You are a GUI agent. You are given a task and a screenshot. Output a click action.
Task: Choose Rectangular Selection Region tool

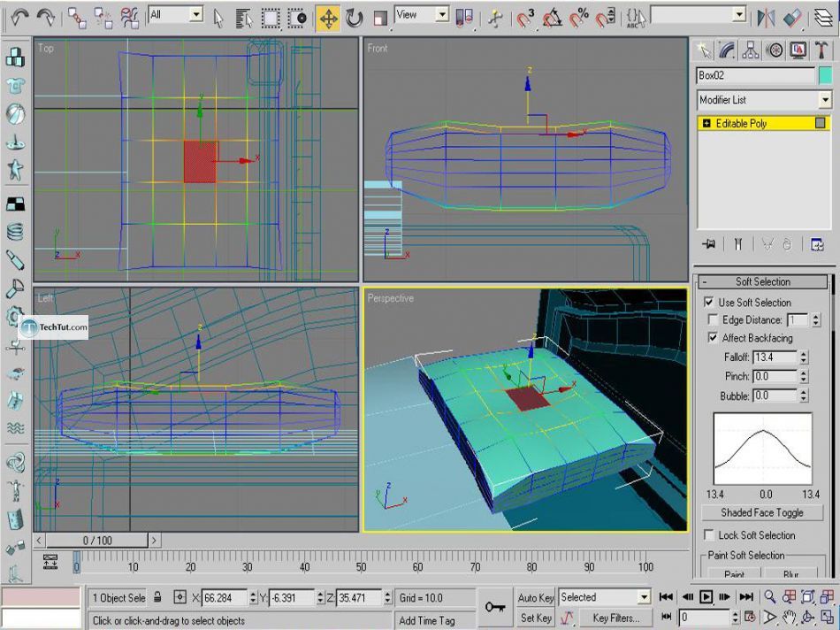271,19
